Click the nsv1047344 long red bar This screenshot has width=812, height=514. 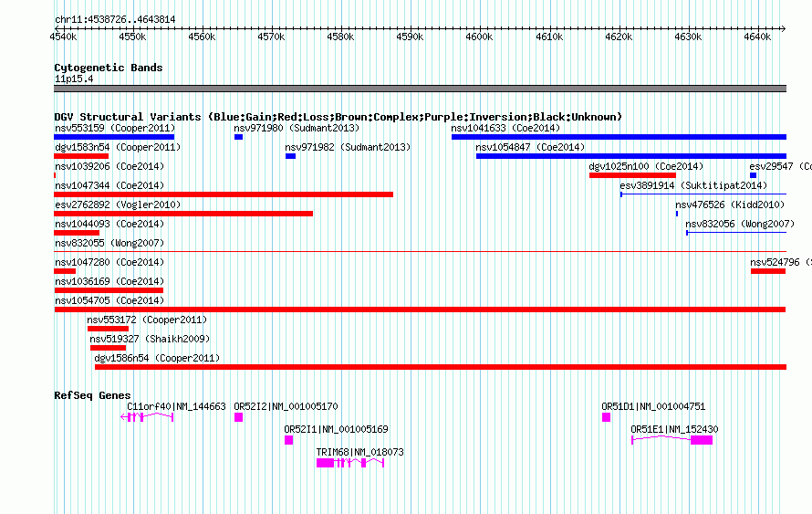point(224,194)
